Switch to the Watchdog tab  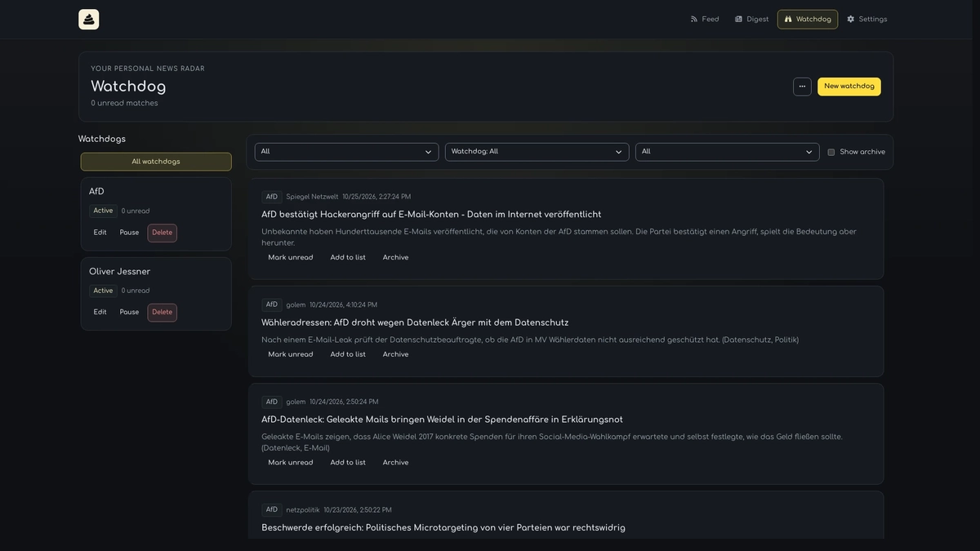tap(808, 20)
